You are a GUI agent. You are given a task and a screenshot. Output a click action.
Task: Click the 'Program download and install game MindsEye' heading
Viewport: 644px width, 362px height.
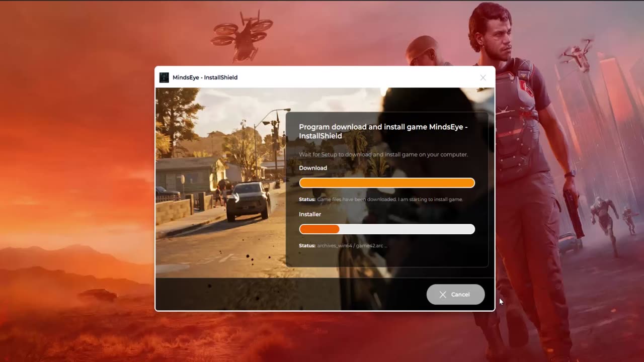tap(383, 131)
